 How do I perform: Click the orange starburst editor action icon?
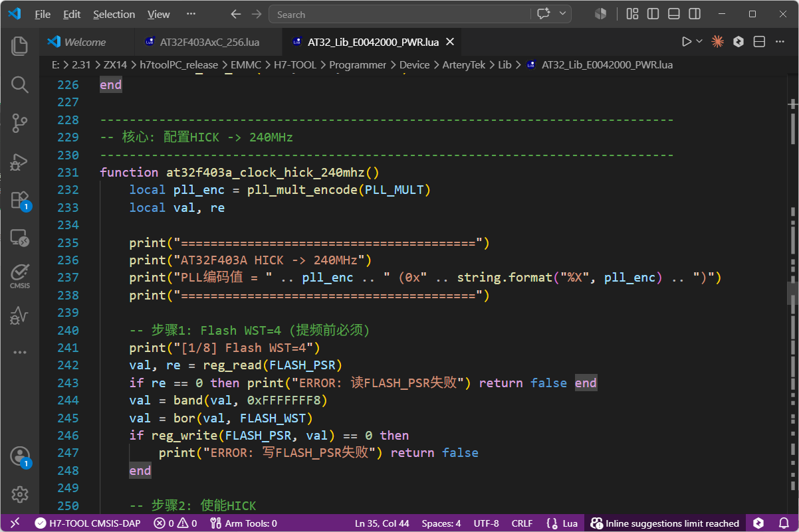click(x=718, y=42)
